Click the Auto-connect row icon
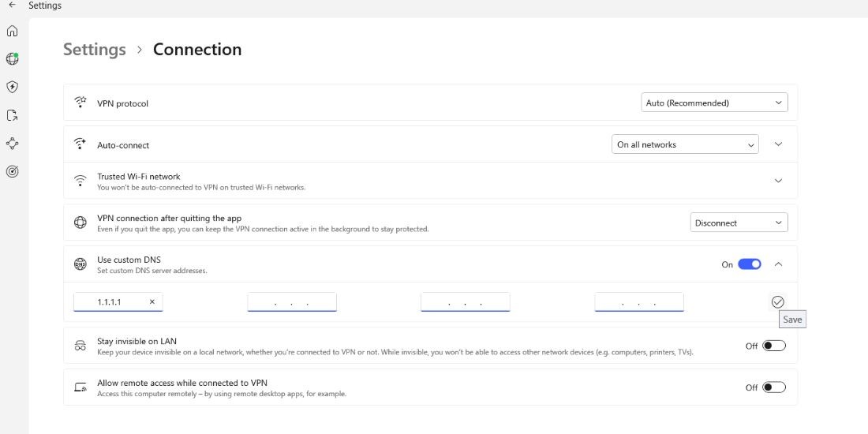The height and width of the screenshot is (434, 868). [x=80, y=144]
